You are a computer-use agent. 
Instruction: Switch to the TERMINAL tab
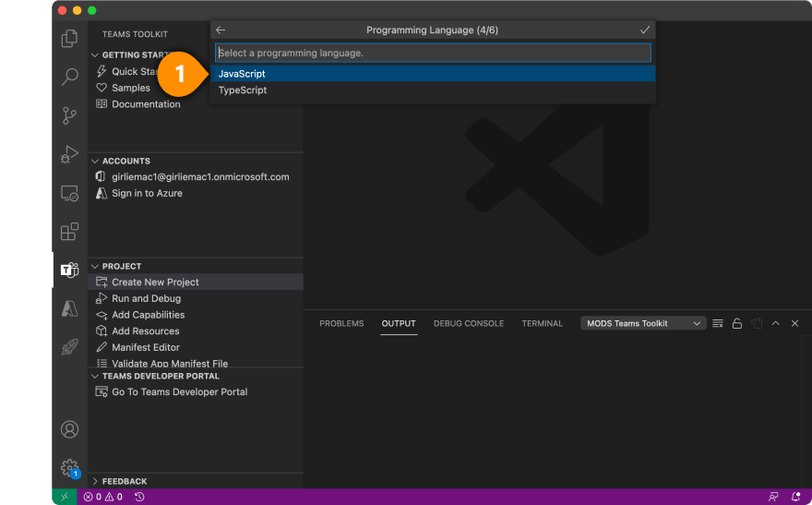pos(543,323)
